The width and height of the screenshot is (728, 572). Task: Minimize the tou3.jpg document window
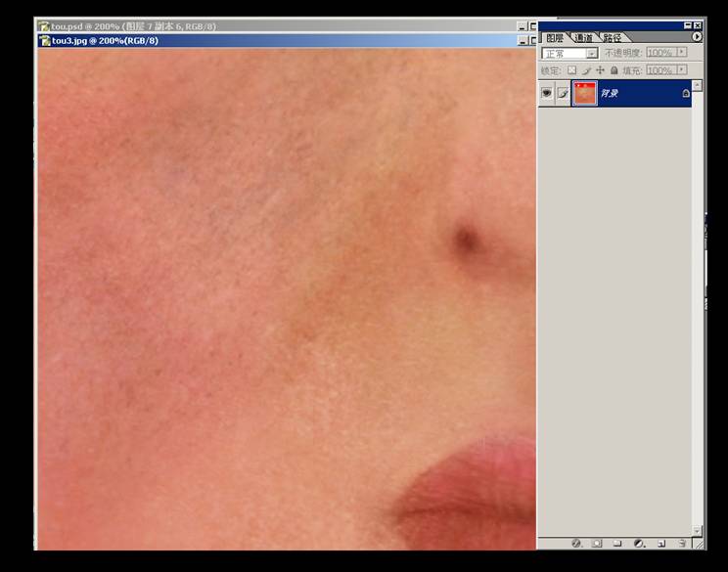(x=522, y=41)
